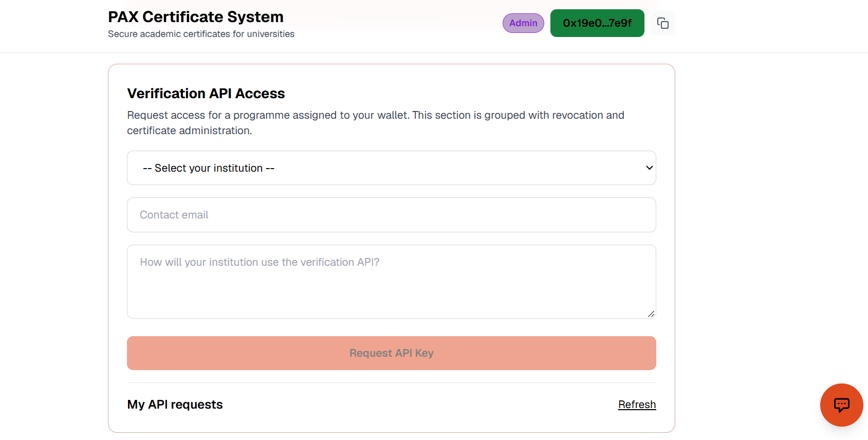Image resolution: width=868 pixels, height=440 pixels.
Task: Click the 0x19e0...7e9f wallet button
Action: tap(597, 23)
